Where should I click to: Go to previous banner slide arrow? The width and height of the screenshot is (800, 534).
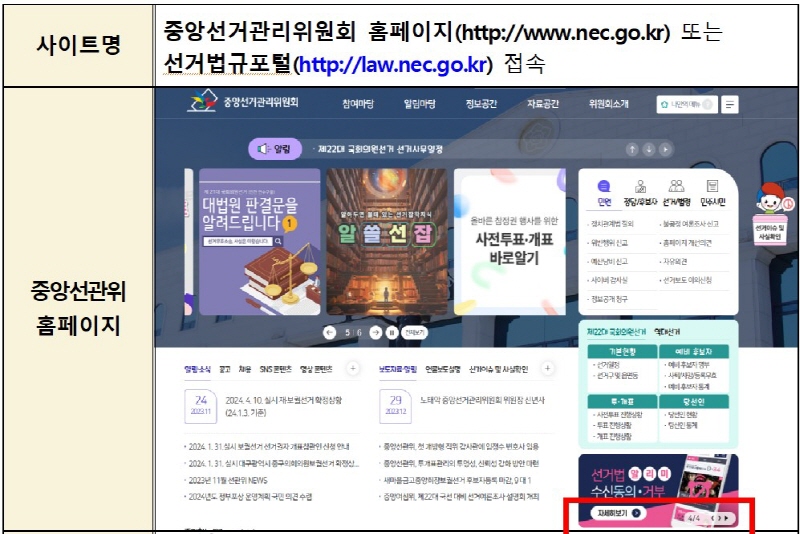click(x=330, y=333)
